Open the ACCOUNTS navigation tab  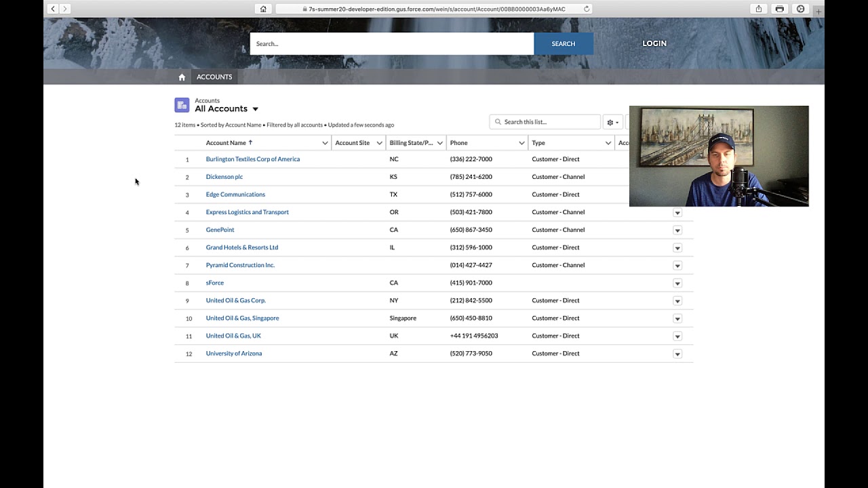click(x=214, y=77)
